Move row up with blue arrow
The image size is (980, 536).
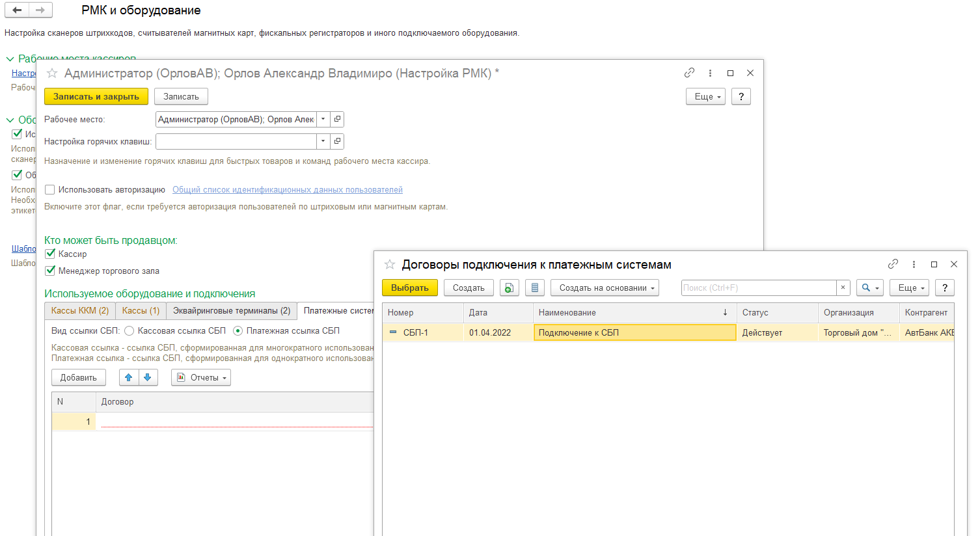(x=129, y=377)
